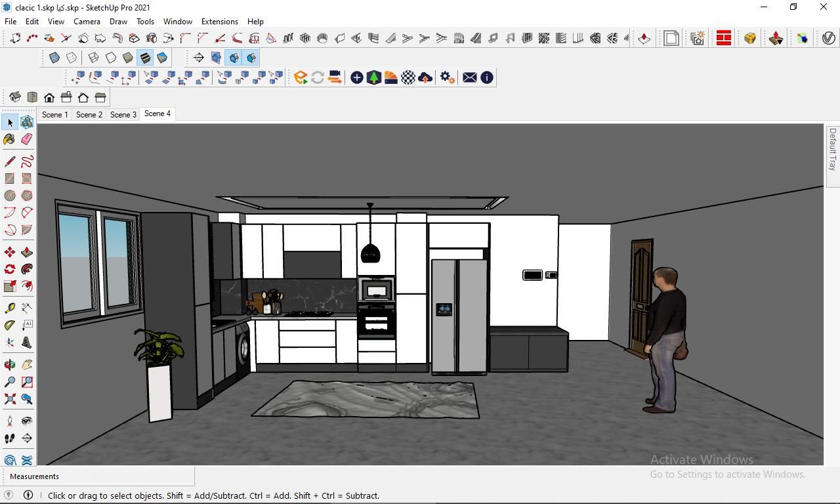Click the gears settings icon
Viewport: 840px width, 504px height.
tap(447, 77)
